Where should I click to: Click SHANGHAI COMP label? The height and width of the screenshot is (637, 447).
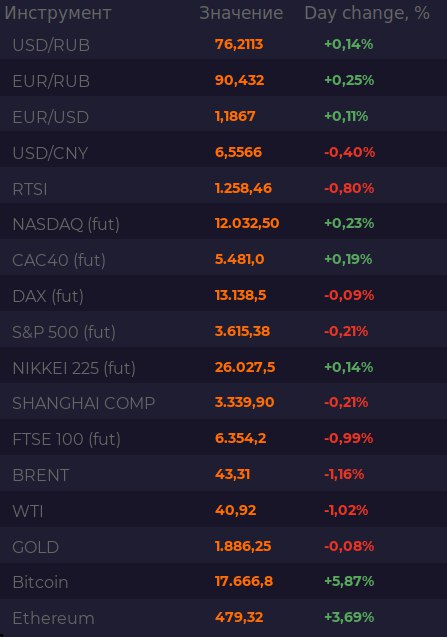pos(84,403)
